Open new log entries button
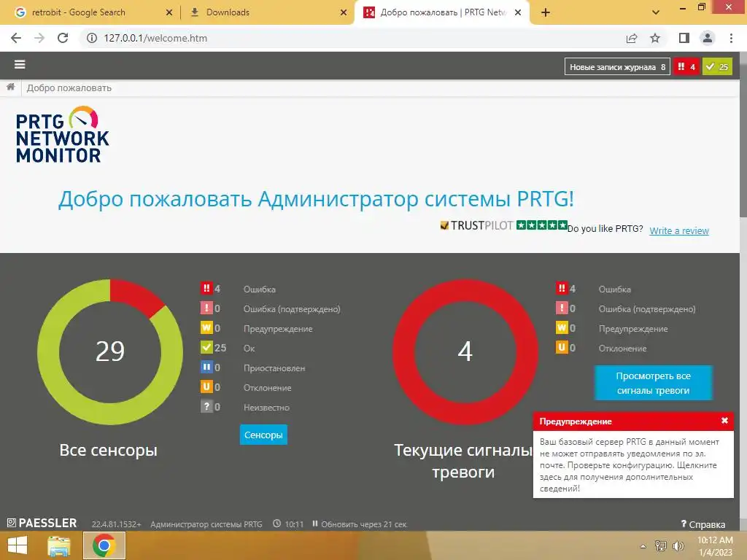Screen dimensions: 747x560 [x=617, y=66]
